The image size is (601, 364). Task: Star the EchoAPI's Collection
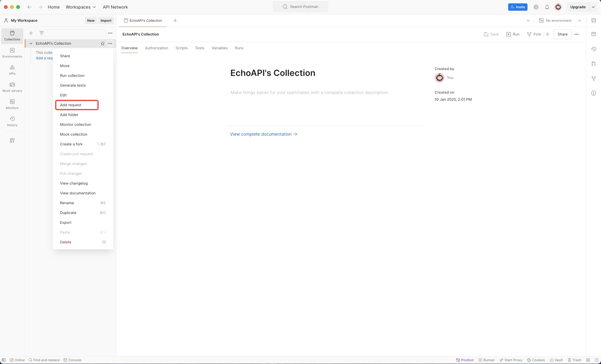coord(103,43)
